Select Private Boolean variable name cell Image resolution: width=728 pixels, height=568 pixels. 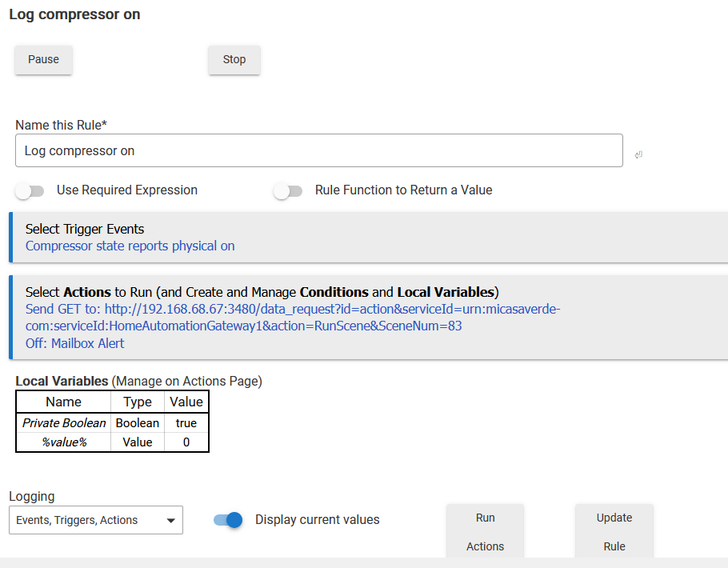64,423
